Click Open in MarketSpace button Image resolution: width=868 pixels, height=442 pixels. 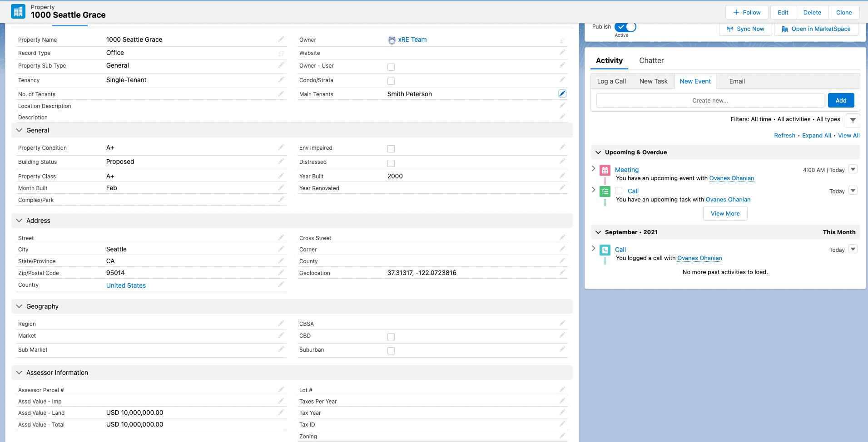[816, 29]
